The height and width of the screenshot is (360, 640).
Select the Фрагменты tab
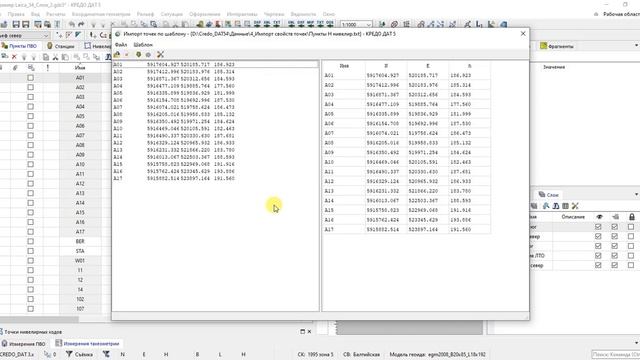click(557, 46)
